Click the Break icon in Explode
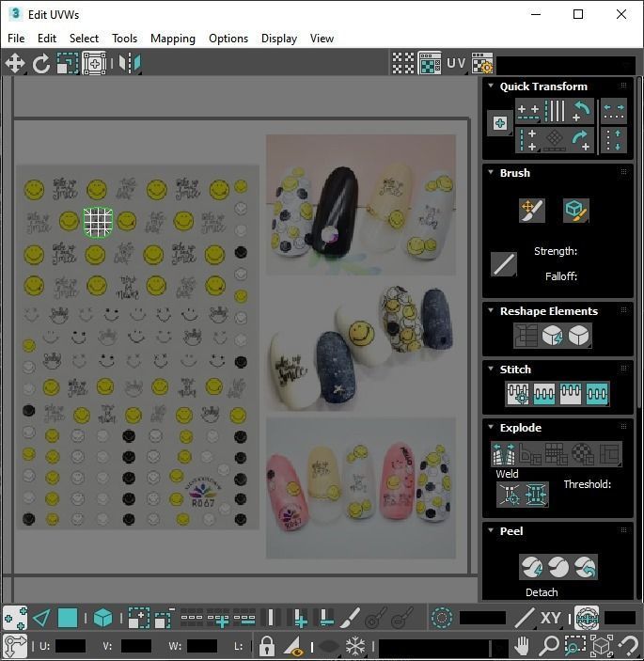The height and width of the screenshot is (661, 644). [504, 453]
